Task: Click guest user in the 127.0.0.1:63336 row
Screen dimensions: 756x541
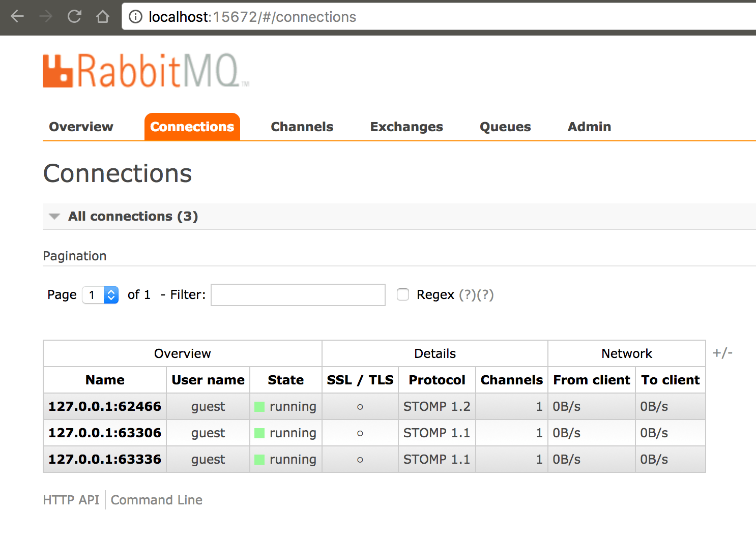Action: click(x=208, y=460)
